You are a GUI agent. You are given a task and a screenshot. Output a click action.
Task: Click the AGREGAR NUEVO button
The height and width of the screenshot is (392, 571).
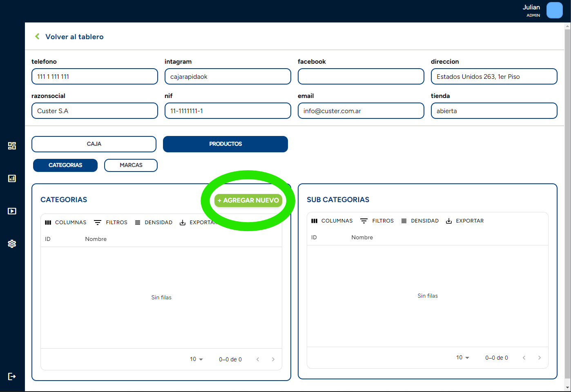coord(248,200)
